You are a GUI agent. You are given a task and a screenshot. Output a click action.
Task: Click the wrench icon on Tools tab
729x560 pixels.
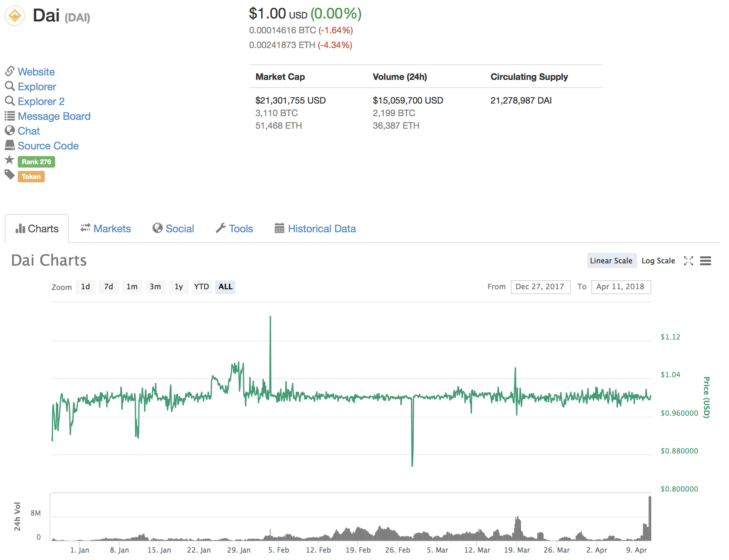coord(221,228)
